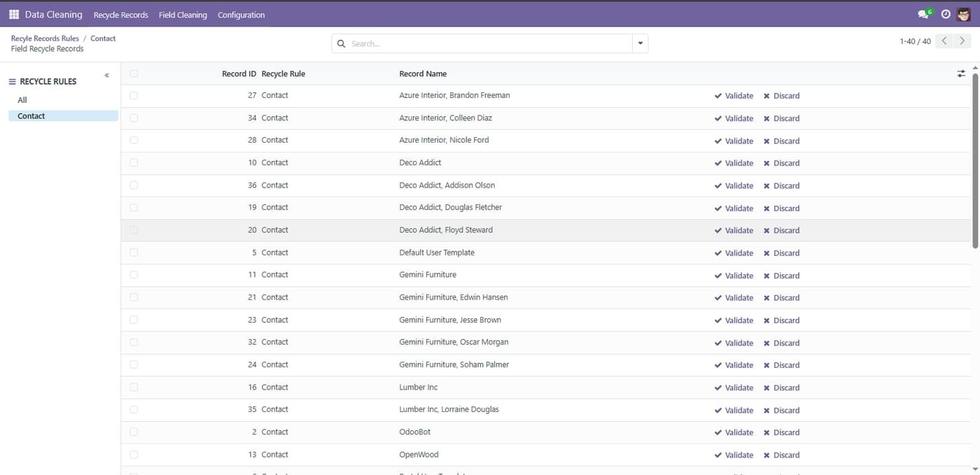Viewport: 980px width, 475px height.
Task: Validate the Deco Addict record
Action: coord(734,163)
